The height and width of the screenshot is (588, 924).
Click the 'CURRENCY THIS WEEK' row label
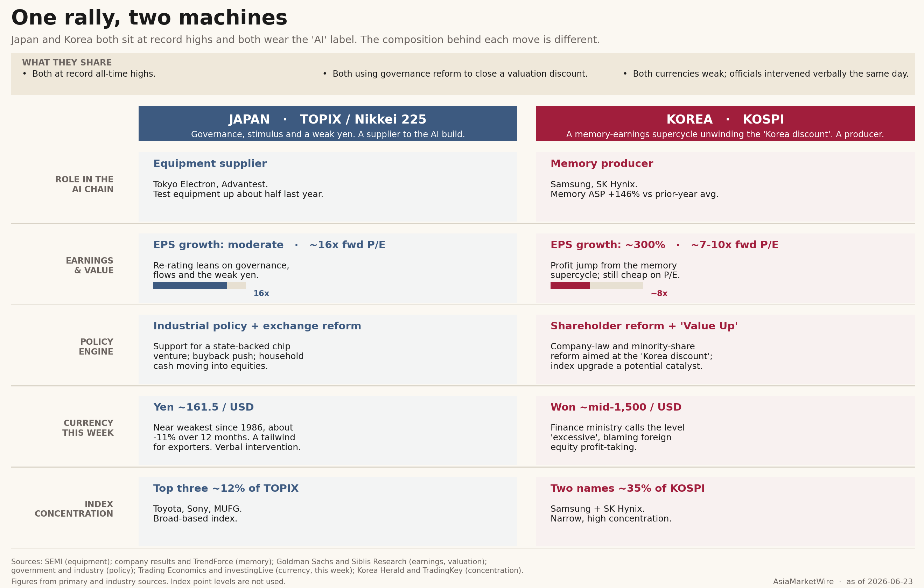pyautogui.click(x=88, y=428)
